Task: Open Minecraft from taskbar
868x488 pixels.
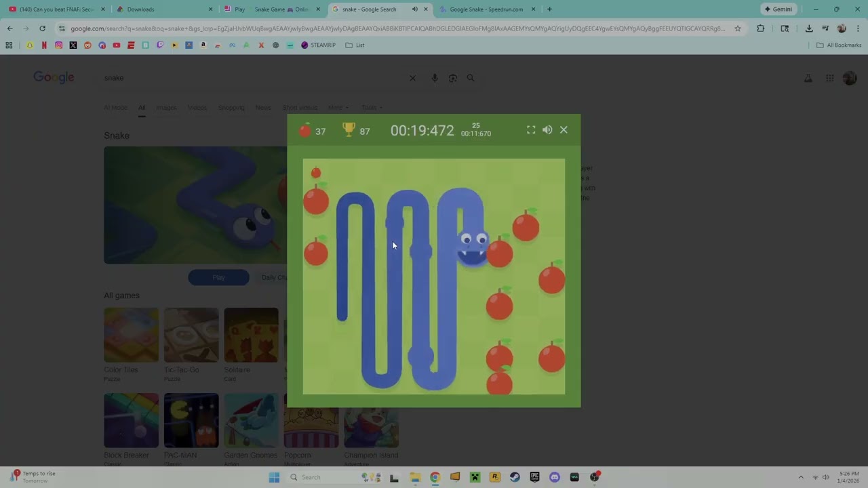Action: tap(475, 477)
